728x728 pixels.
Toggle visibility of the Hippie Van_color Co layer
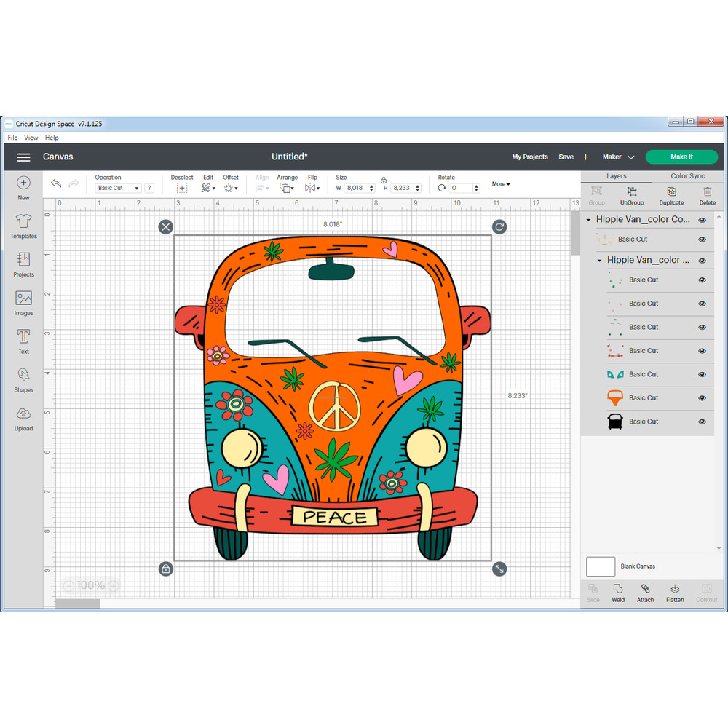pos(702,219)
